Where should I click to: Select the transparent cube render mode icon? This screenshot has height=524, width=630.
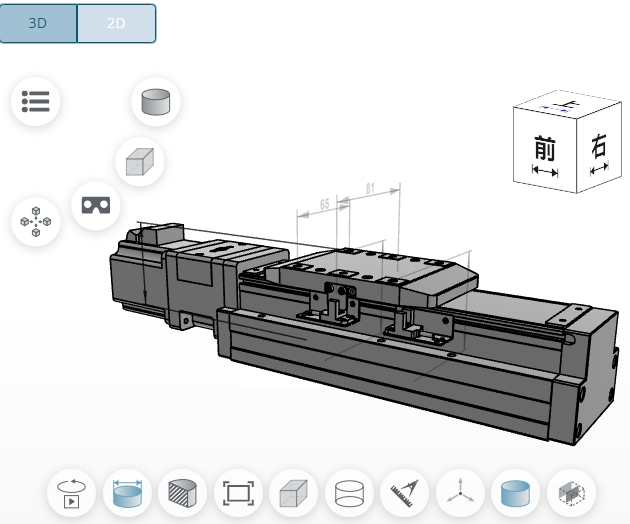pyautogui.click(x=140, y=162)
